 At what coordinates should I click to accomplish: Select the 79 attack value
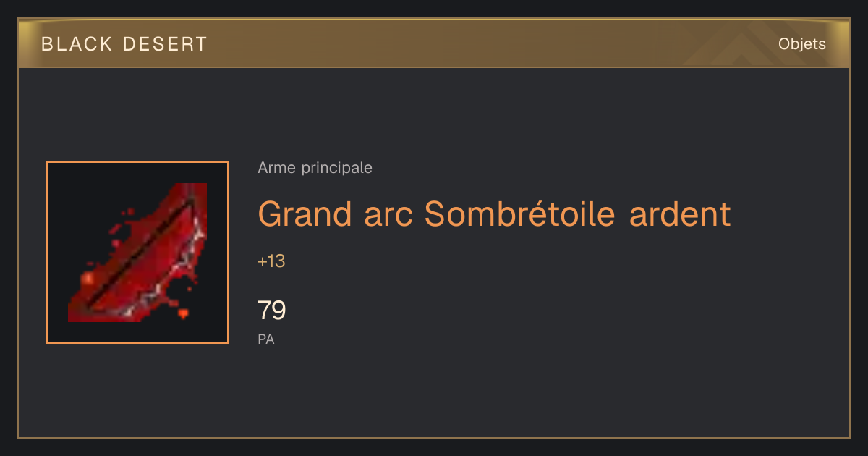[272, 311]
